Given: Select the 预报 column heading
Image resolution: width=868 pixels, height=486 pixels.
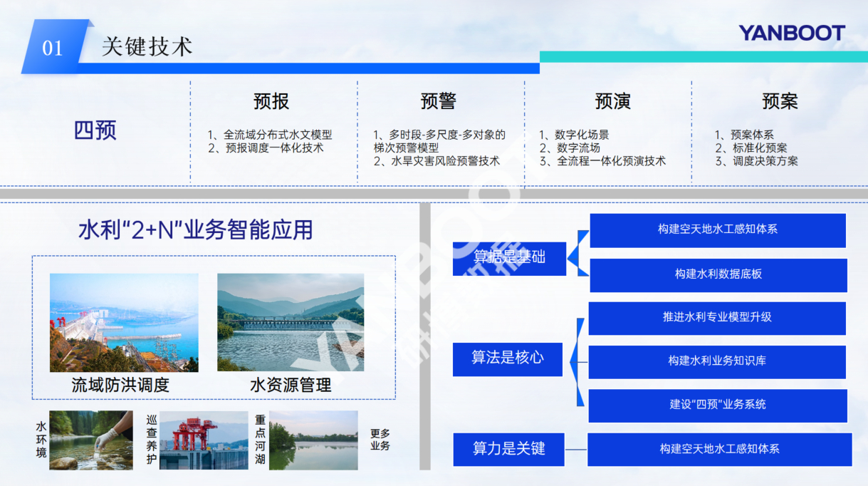Looking at the screenshot, I should point(271,101).
